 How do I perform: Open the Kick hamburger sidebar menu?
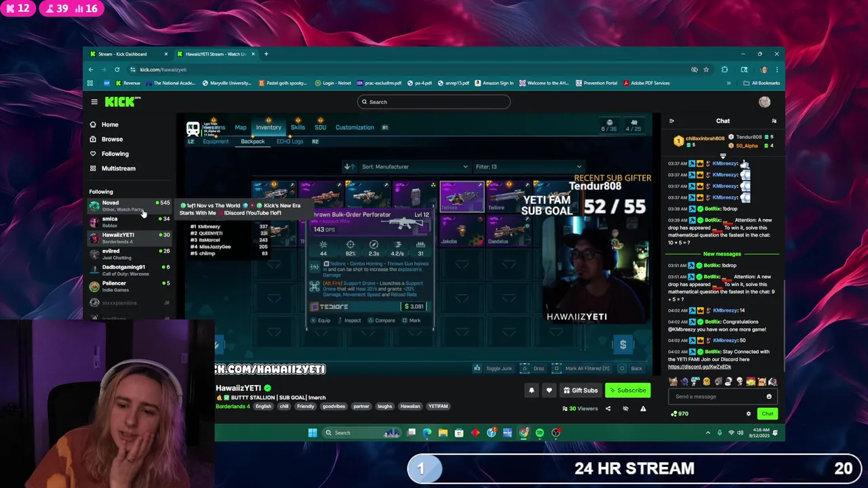click(94, 102)
